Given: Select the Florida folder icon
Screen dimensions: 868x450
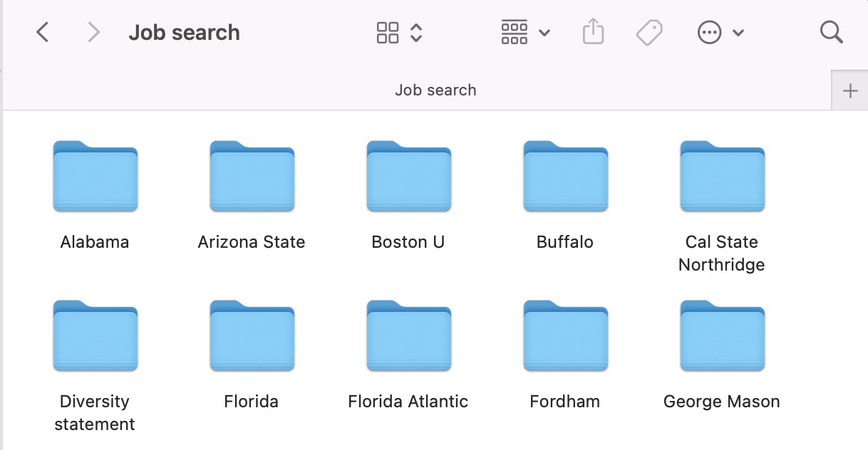Looking at the screenshot, I should tap(252, 335).
